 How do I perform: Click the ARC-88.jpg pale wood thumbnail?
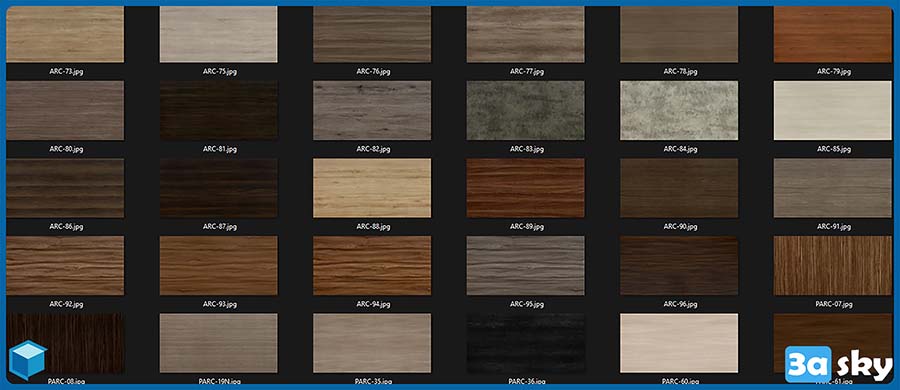372,188
